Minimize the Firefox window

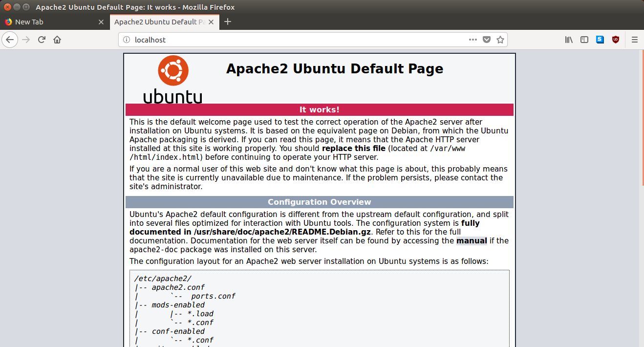pyautogui.click(x=17, y=7)
